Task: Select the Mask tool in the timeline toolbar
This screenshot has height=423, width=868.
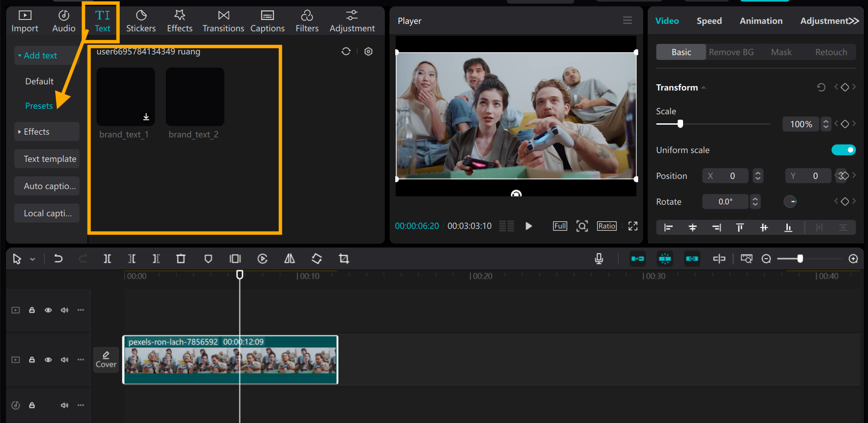Action: 208,258
